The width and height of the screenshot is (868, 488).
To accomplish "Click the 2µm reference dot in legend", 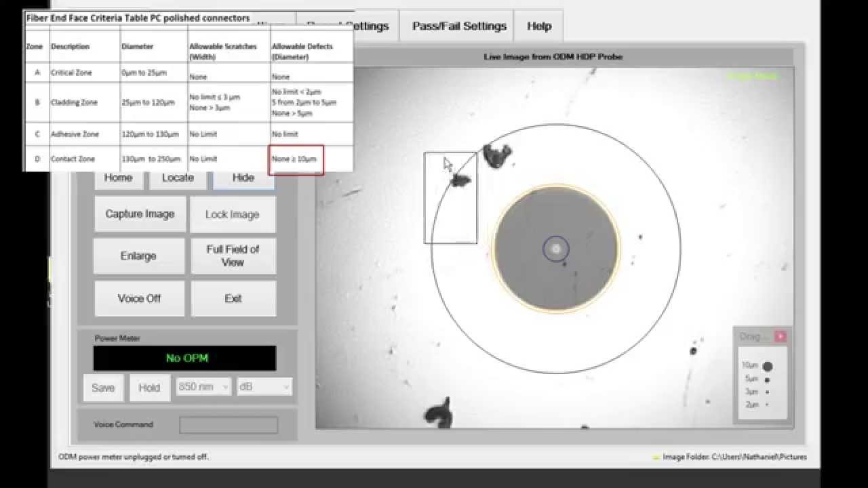I will tap(767, 405).
